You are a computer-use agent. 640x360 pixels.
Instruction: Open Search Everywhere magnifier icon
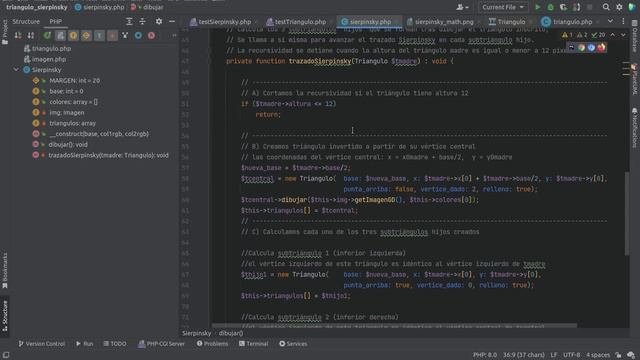point(606,7)
